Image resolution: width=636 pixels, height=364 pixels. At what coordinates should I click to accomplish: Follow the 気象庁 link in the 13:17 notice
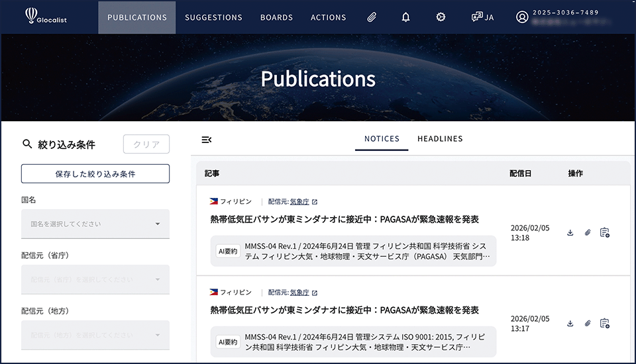pyautogui.click(x=299, y=293)
